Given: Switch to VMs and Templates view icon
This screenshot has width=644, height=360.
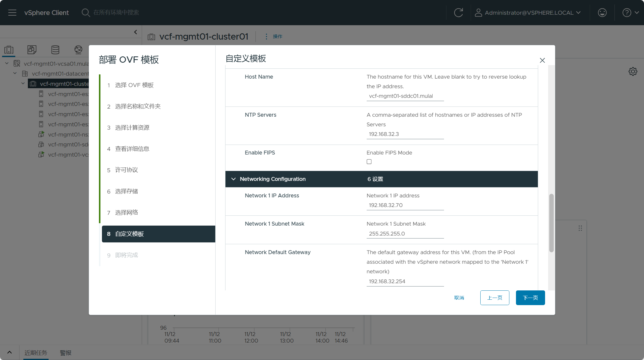Looking at the screenshot, I should [32, 49].
